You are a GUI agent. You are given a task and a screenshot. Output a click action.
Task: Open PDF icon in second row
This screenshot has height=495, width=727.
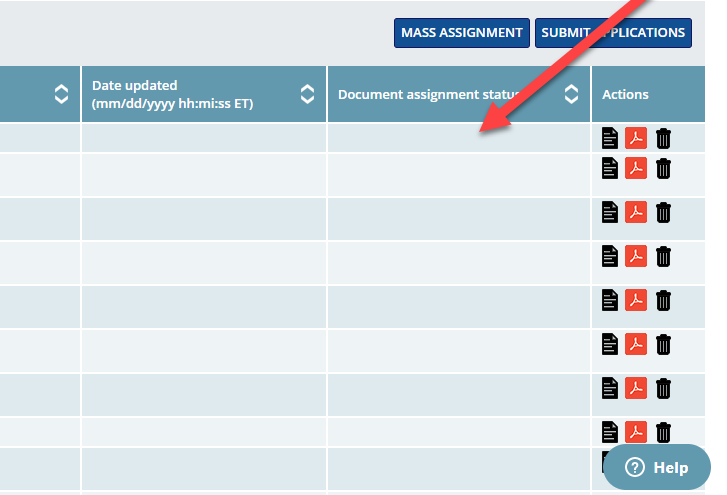pyautogui.click(x=636, y=168)
